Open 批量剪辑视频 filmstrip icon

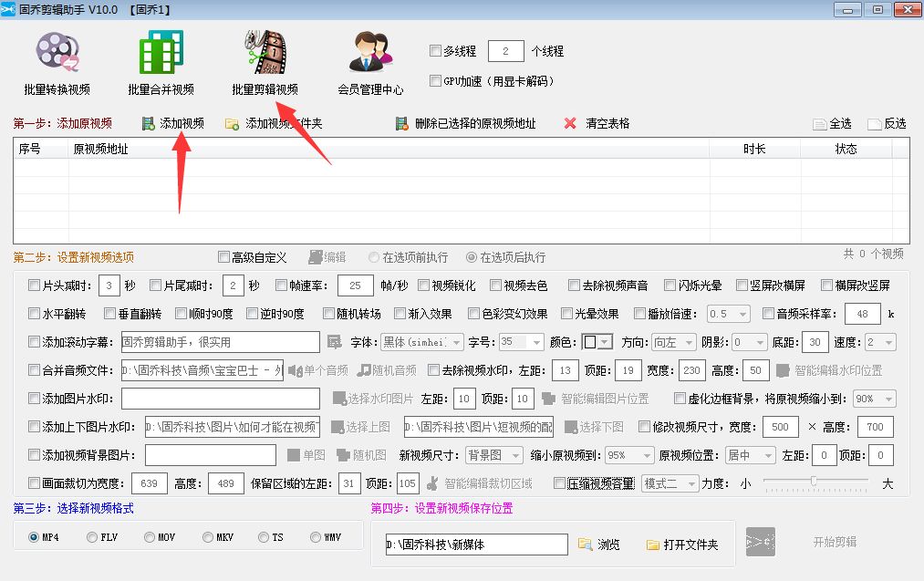pos(265,52)
